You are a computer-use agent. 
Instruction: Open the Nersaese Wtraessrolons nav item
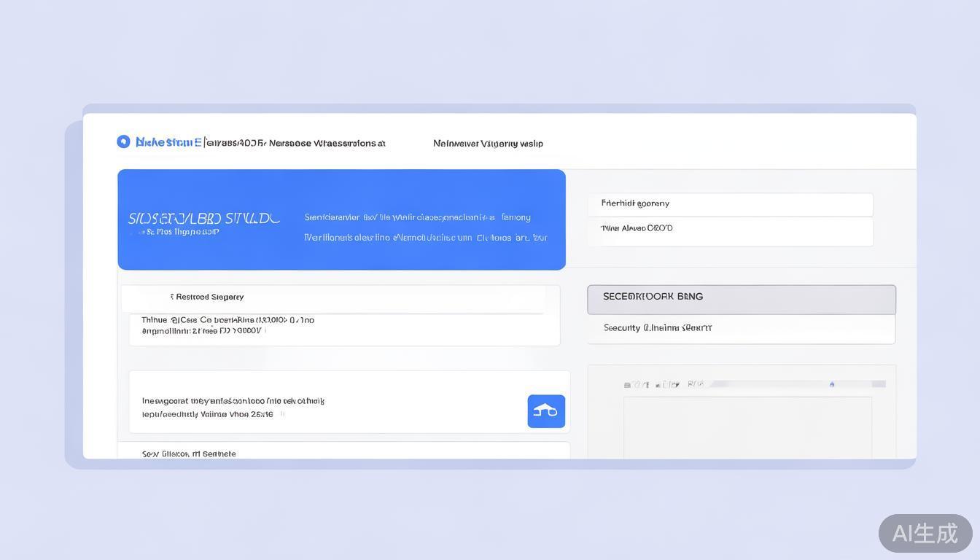click(327, 143)
